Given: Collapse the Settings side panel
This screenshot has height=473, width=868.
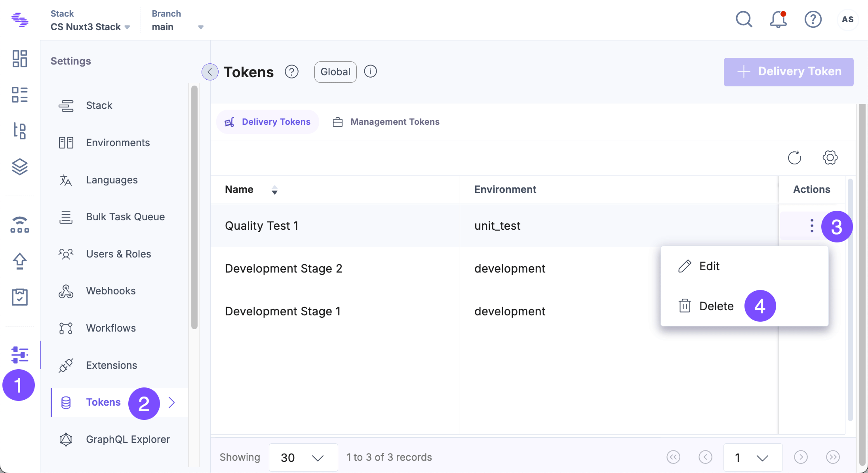Looking at the screenshot, I should [210, 72].
